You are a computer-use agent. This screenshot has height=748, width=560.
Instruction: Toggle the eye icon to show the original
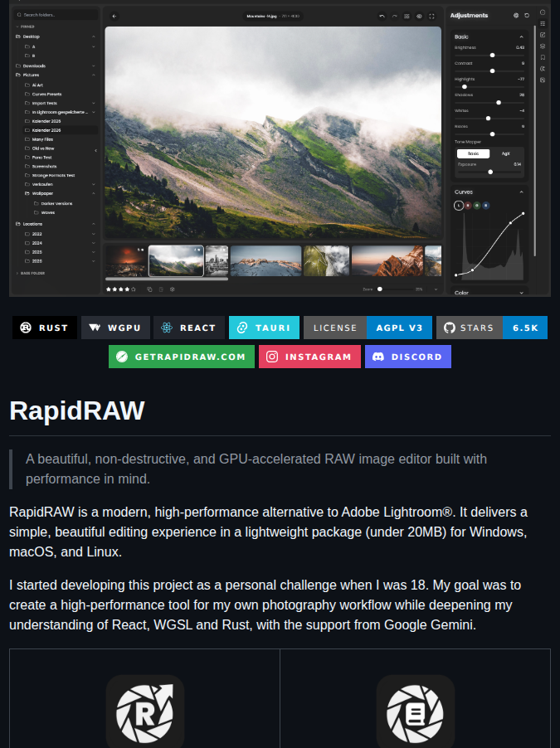419,17
